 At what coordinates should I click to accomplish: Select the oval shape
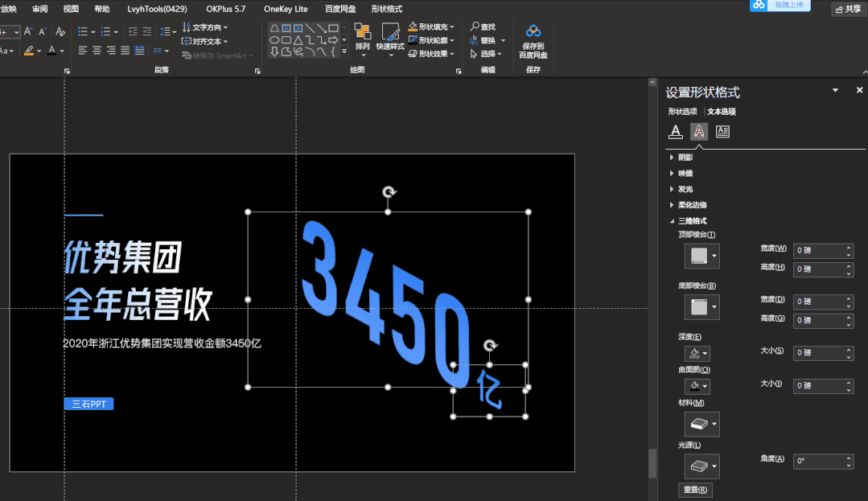274,40
